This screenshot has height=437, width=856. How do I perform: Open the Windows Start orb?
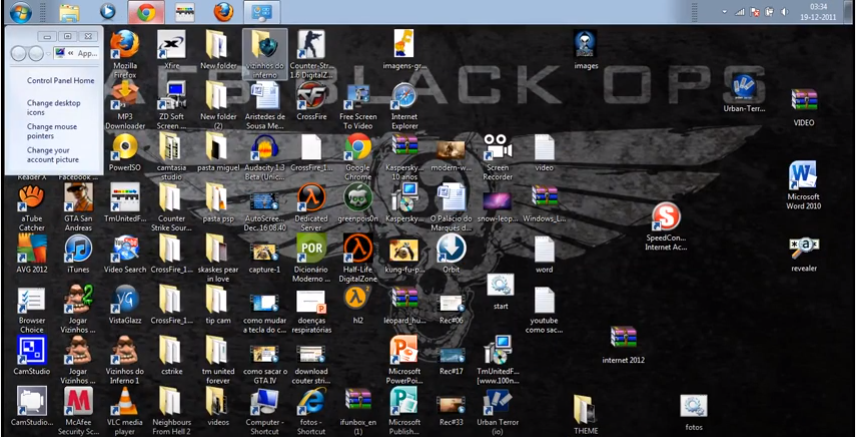pos(20,11)
